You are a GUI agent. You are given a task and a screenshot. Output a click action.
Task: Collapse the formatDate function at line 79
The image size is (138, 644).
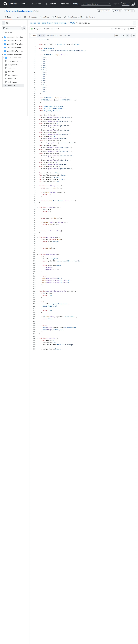(37, 207)
